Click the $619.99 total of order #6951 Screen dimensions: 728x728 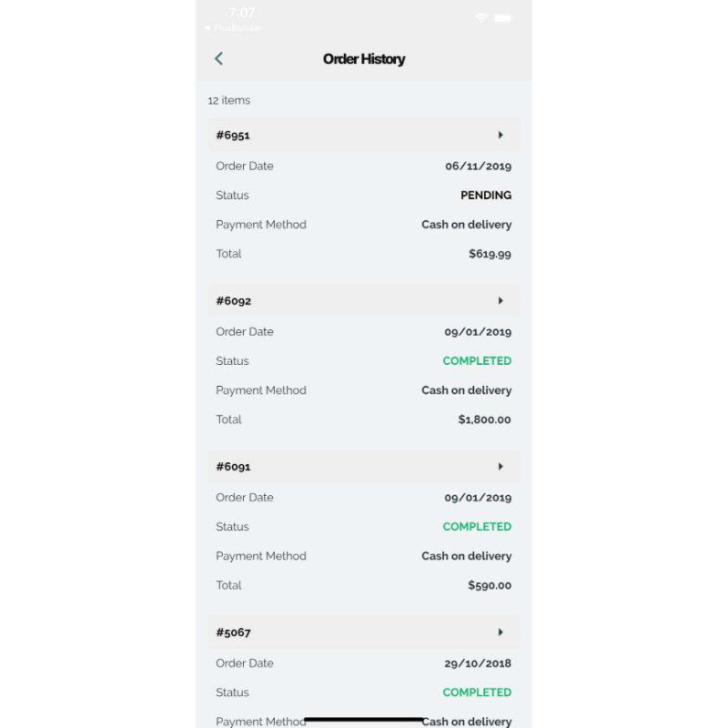490,253
